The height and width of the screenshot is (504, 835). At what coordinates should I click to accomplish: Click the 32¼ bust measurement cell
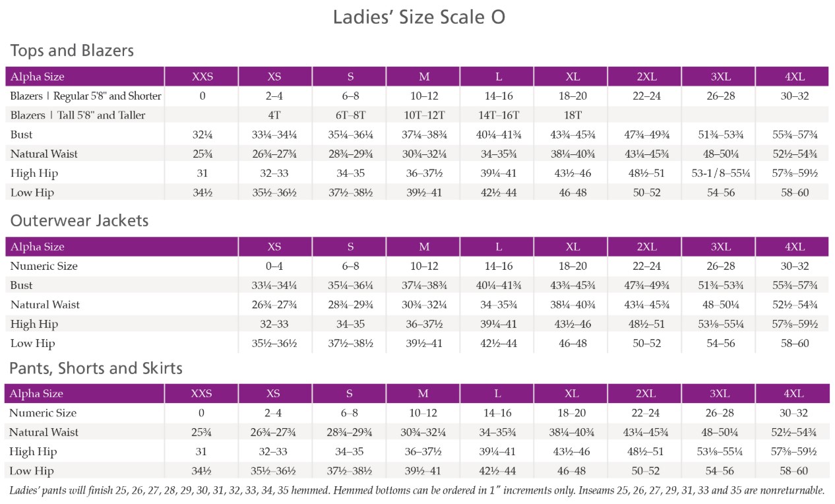coord(202,135)
